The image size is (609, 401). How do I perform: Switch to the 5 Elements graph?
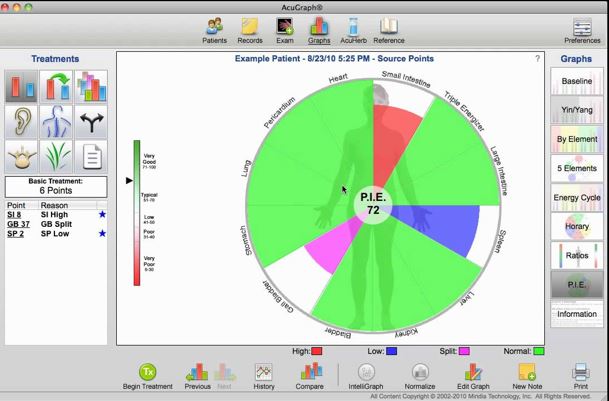577,168
